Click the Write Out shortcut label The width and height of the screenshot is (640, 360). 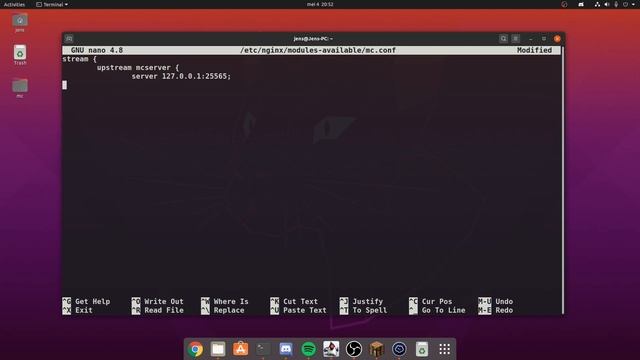coord(164,302)
